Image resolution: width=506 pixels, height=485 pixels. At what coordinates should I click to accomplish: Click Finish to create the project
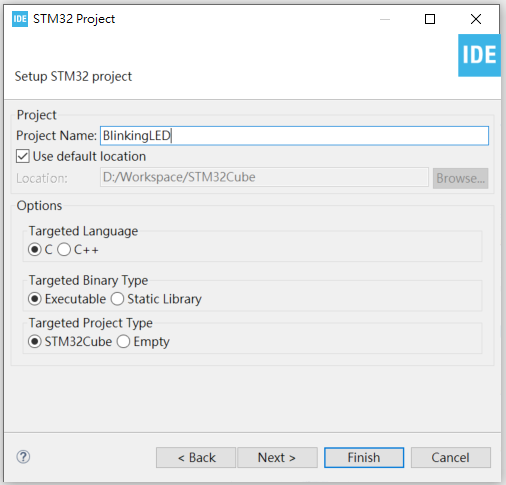[364, 457]
